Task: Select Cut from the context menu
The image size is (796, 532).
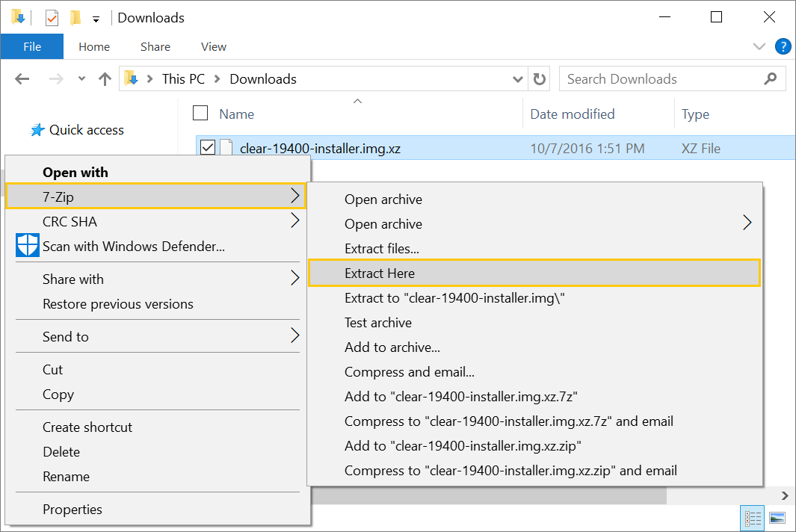Action: click(x=158, y=369)
